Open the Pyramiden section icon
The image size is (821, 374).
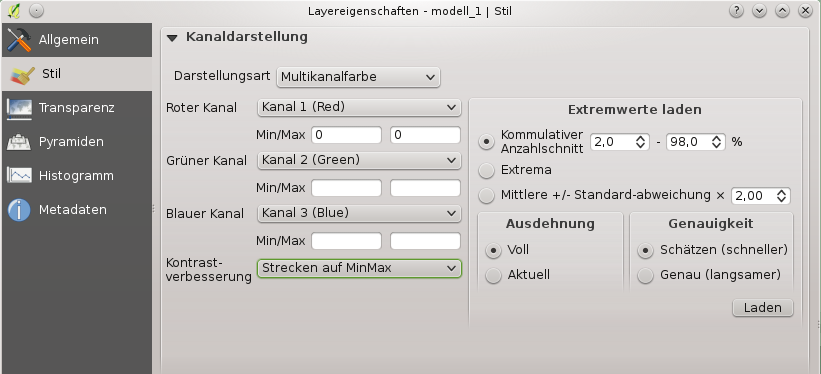(19, 141)
